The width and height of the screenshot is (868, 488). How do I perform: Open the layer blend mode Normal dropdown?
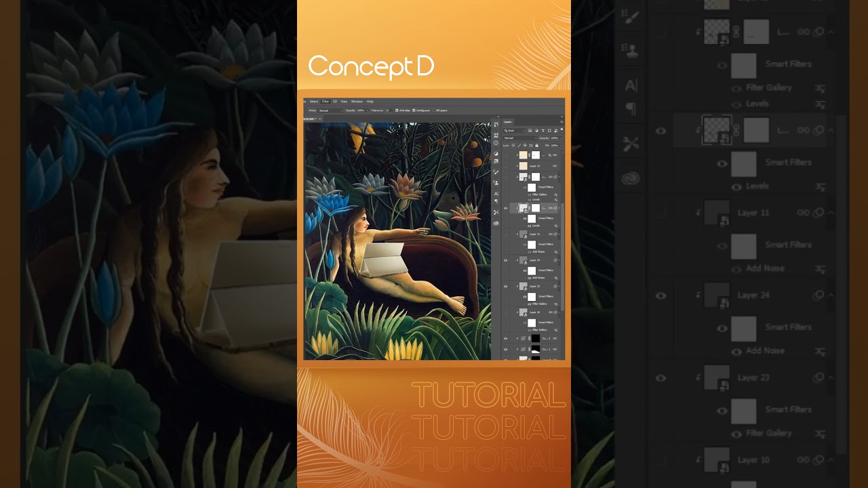(520, 138)
